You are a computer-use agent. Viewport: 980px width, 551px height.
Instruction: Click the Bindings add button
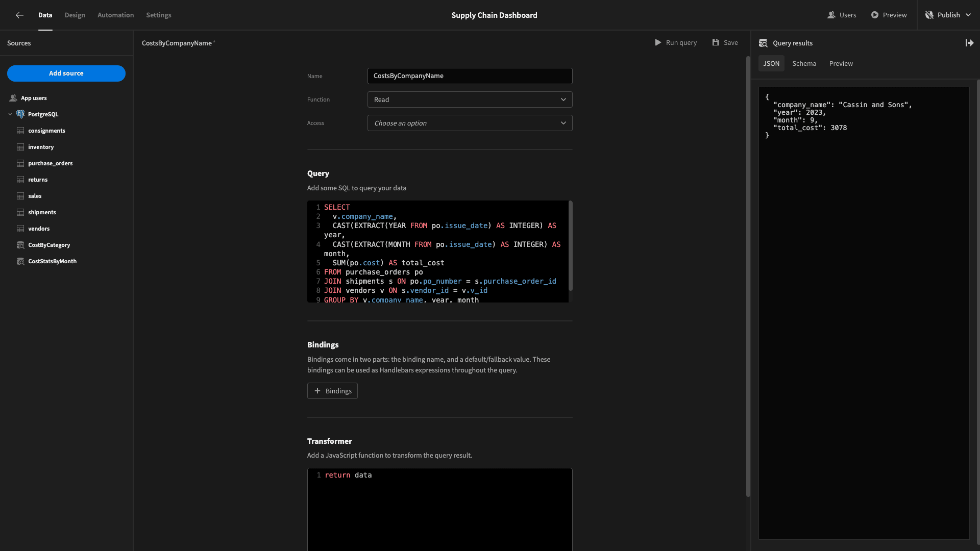(x=332, y=390)
